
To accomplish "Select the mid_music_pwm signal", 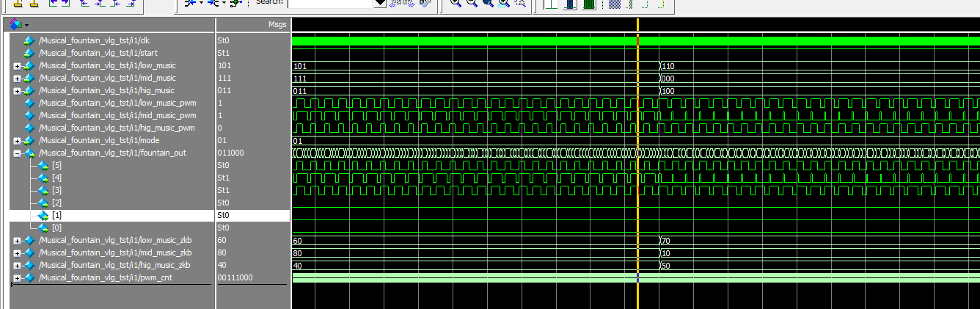I will click(117, 116).
